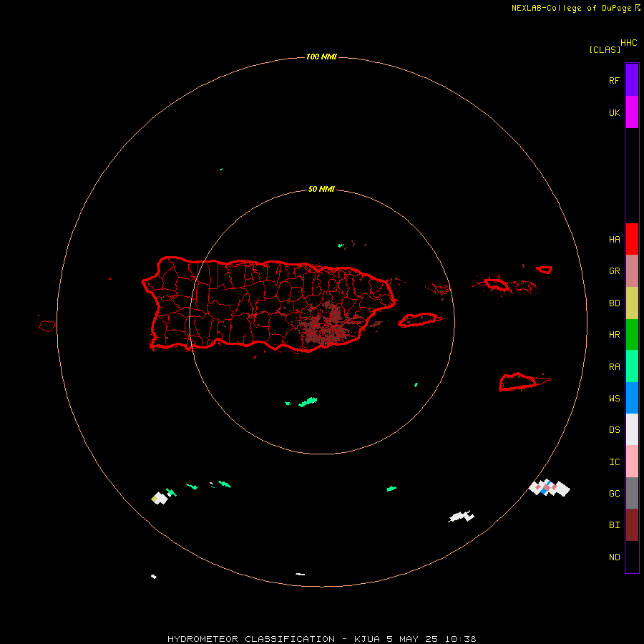Viewport: 644px width, 644px height.
Task: Click the dark green HR swatch
Action: 632,335
